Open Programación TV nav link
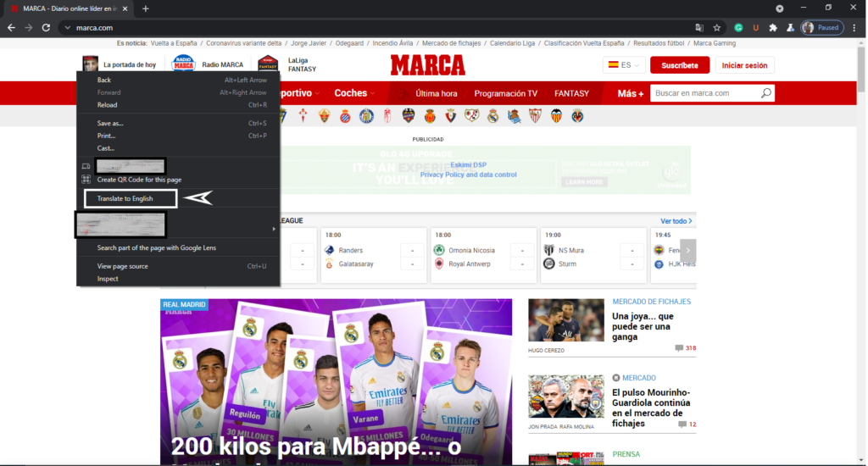 [505, 93]
